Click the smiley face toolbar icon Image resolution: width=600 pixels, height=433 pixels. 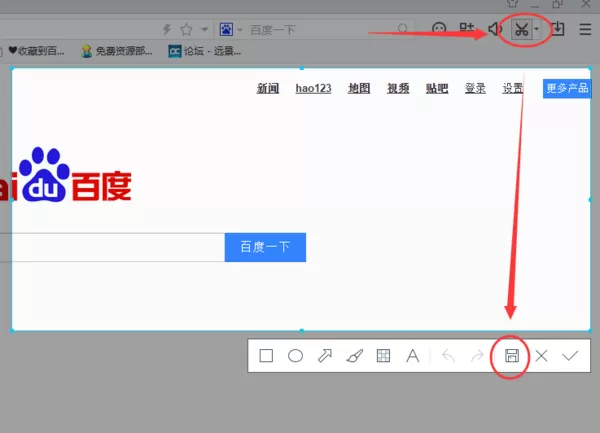point(439,29)
